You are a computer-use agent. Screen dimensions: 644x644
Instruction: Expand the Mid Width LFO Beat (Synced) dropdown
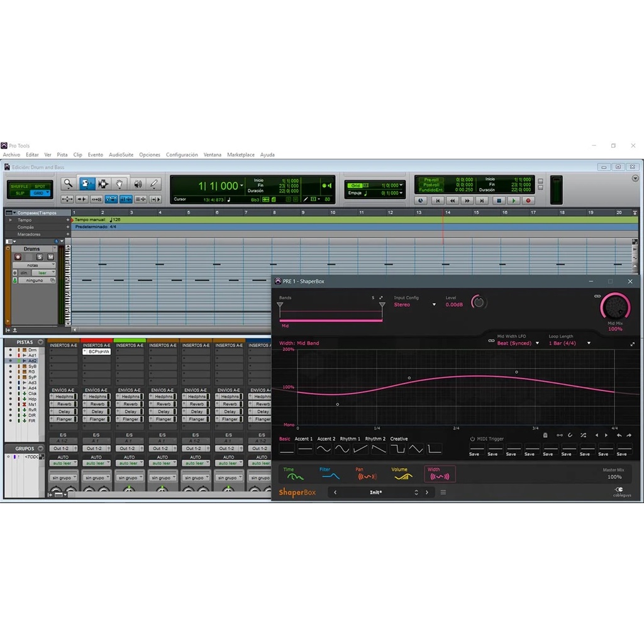(x=518, y=343)
